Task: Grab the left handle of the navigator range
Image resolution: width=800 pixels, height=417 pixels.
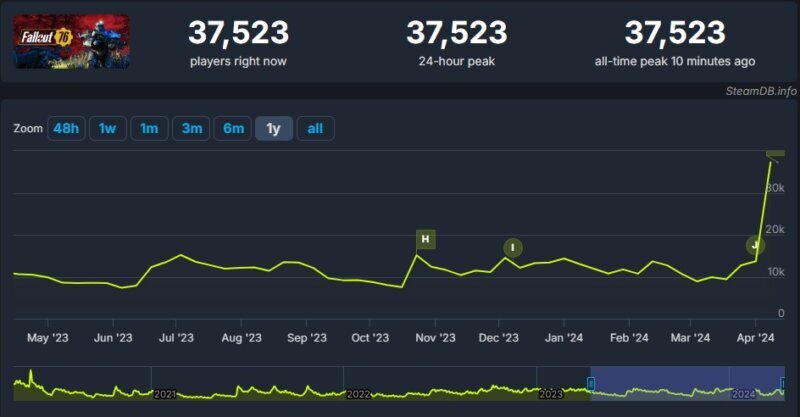Action: tap(591, 383)
